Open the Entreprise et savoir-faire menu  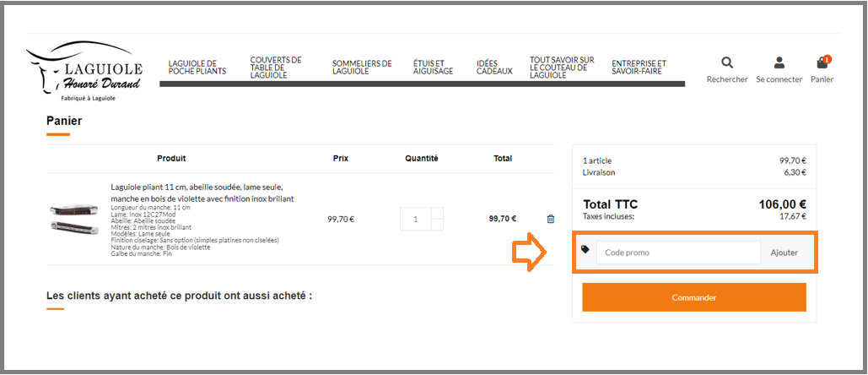pyautogui.click(x=639, y=68)
